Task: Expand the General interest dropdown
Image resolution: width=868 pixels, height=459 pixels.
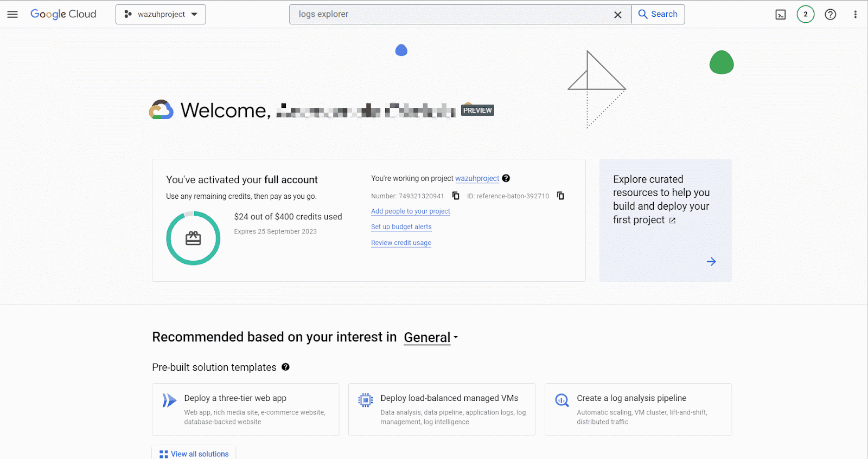Action: pos(431,338)
